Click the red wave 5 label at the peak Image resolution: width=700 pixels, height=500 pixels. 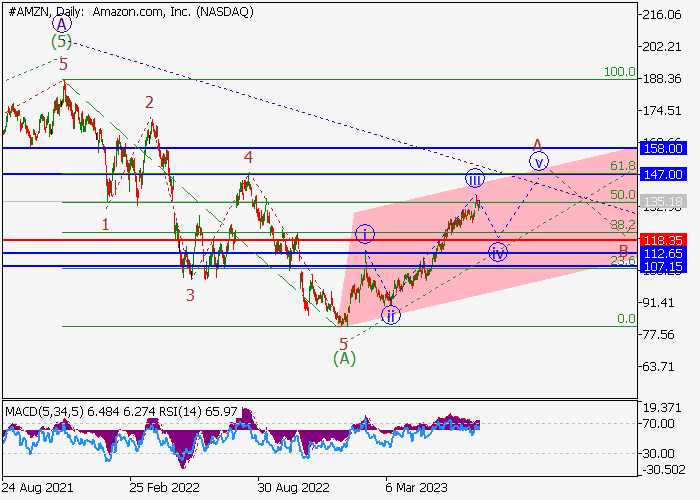click(x=63, y=65)
